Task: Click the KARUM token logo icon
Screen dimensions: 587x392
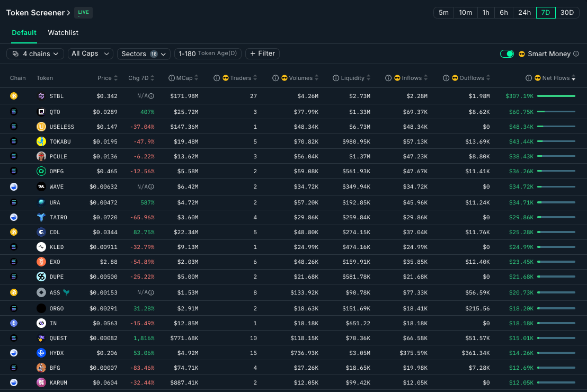Action: (x=41, y=382)
